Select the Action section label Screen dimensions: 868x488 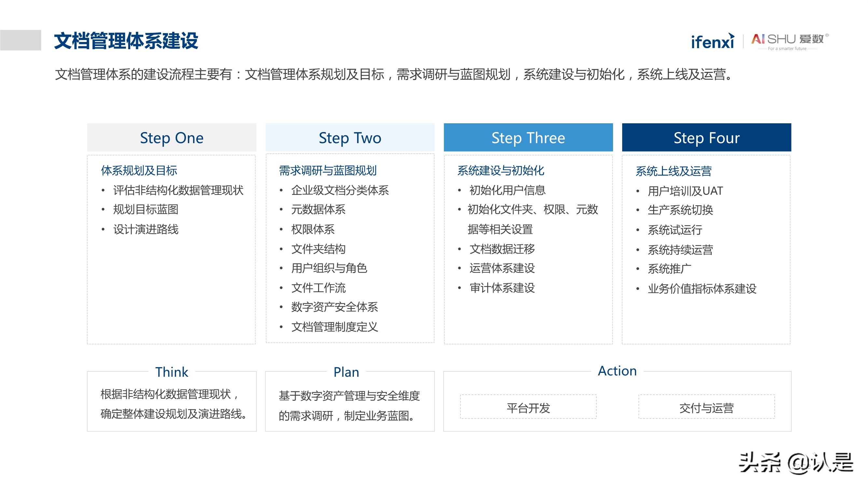pyautogui.click(x=617, y=371)
